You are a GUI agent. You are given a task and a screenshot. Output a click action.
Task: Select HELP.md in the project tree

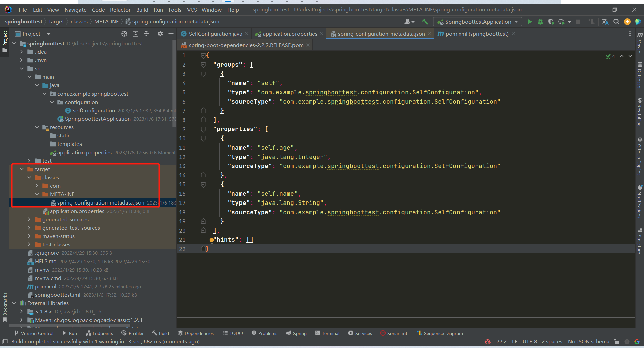tap(46, 261)
